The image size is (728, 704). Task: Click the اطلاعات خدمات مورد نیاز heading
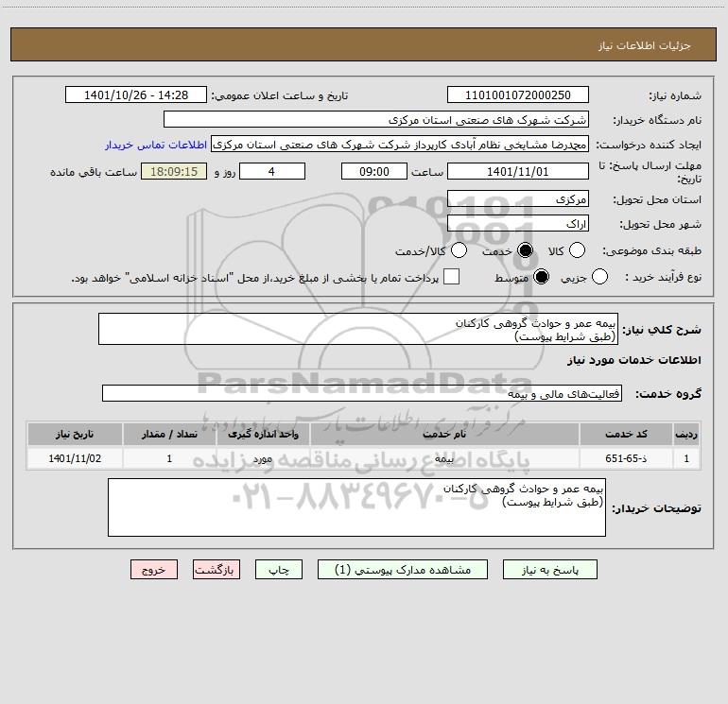633,360
